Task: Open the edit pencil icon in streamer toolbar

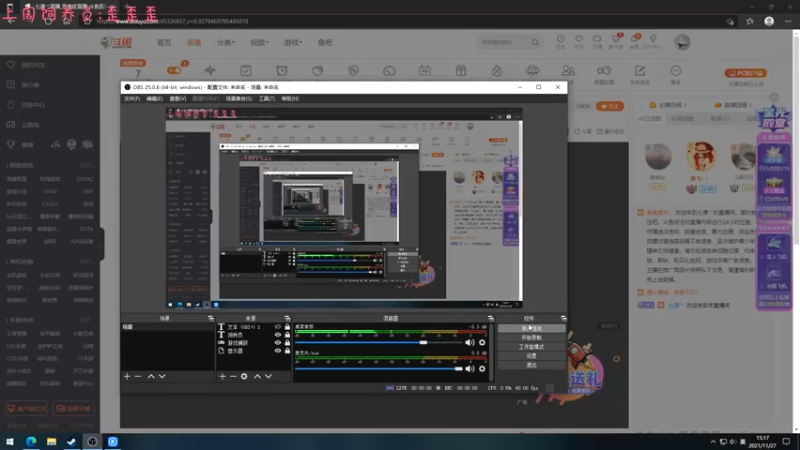Action: click(x=640, y=71)
